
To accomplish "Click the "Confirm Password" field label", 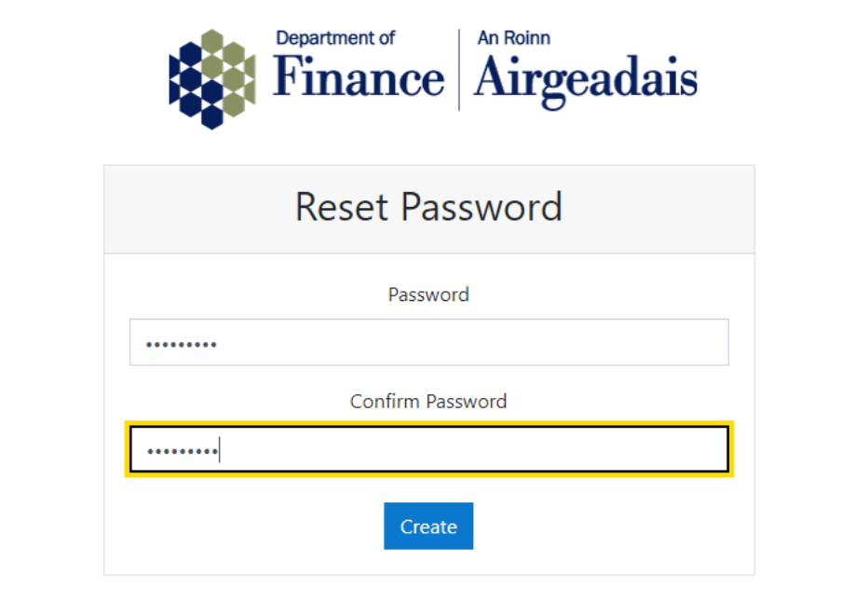I will 428,402.
